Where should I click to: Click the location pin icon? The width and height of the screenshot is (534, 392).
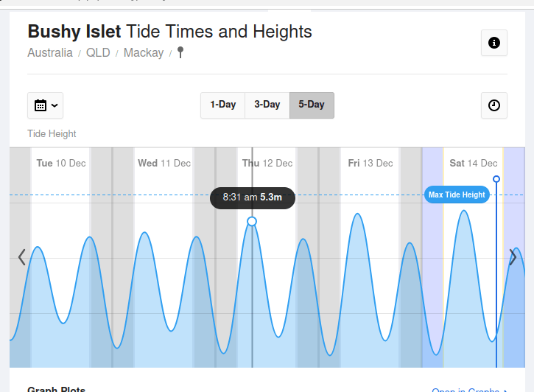click(180, 53)
